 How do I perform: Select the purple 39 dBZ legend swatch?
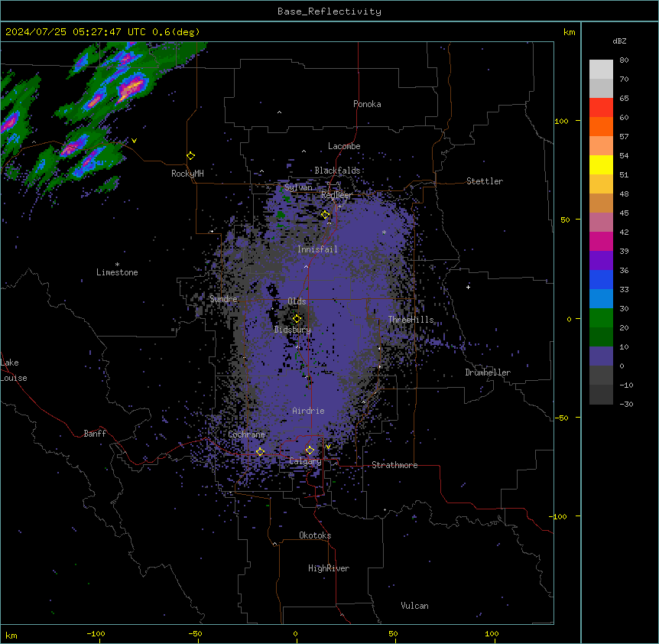601,261
